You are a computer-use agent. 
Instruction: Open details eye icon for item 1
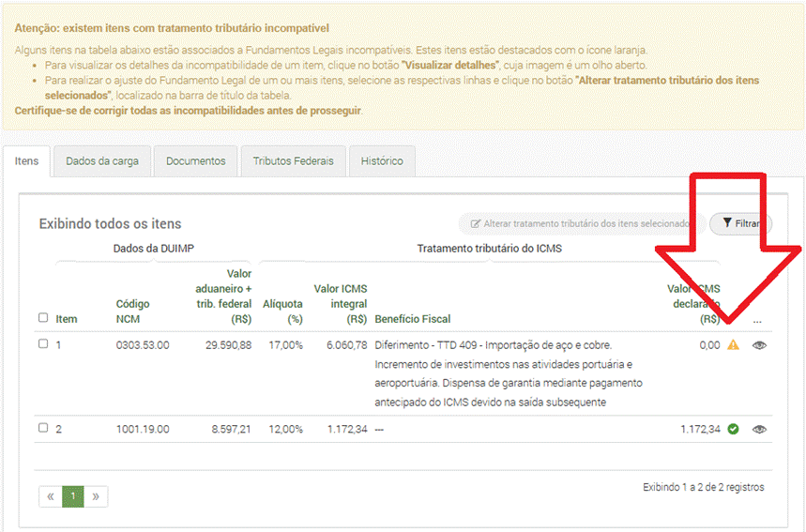tap(760, 345)
